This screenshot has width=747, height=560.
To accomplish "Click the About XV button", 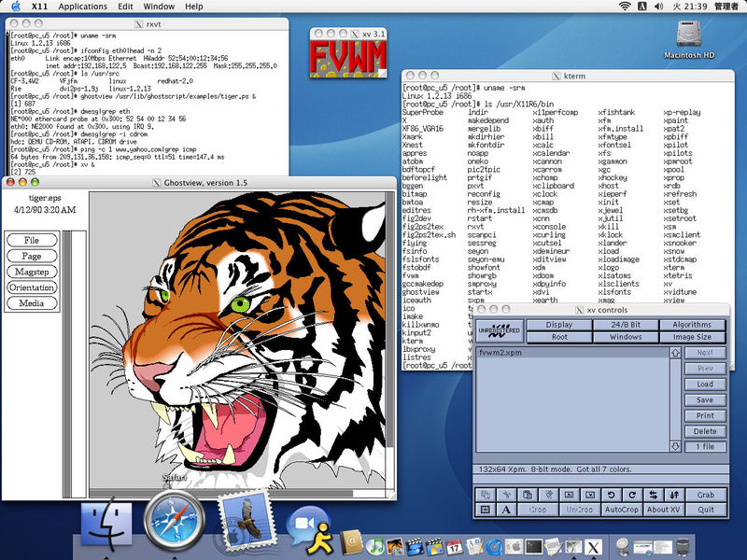I will click(664, 510).
